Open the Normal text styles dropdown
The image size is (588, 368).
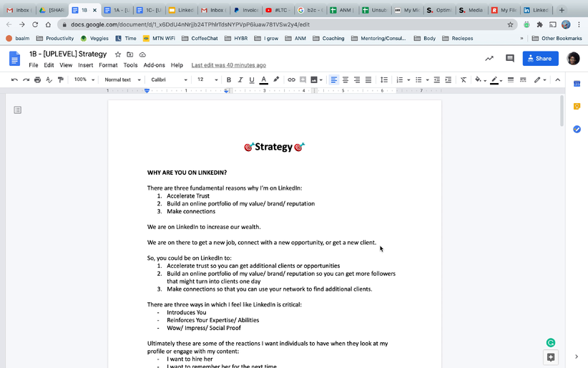click(122, 79)
